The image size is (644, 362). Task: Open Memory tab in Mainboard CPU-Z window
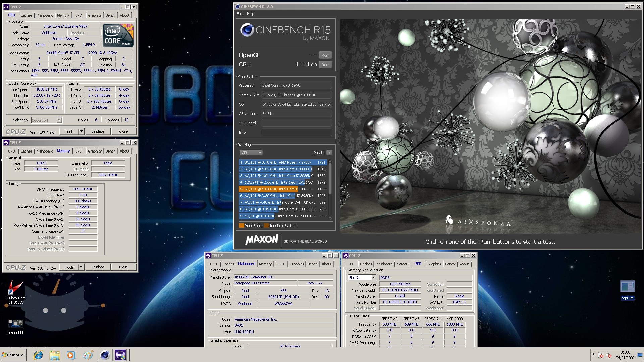click(x=265, y=264)
